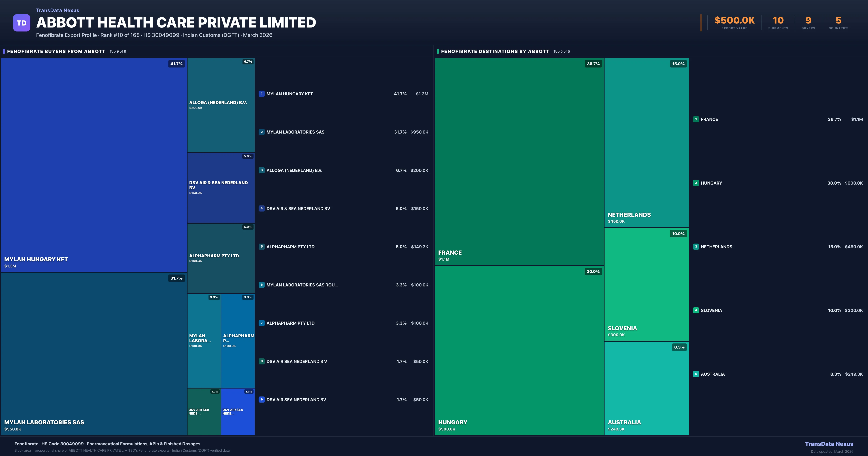
Task: Click the 41.7% badge on Mylan Hungary block
Action: [x=176, y=64]
